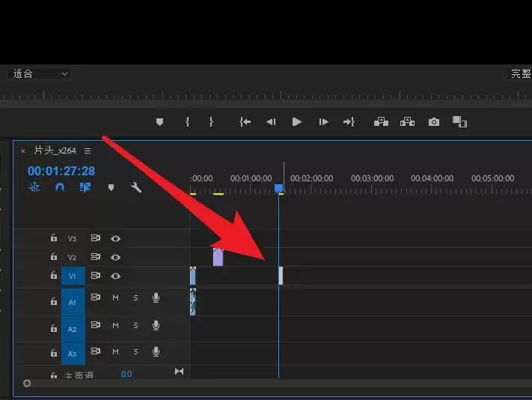Image resolution: width=532 pixels, height=400 pixels.
Task: Click the 00:01:27:28 playhead timecode field
Action: tap(61, 171)
